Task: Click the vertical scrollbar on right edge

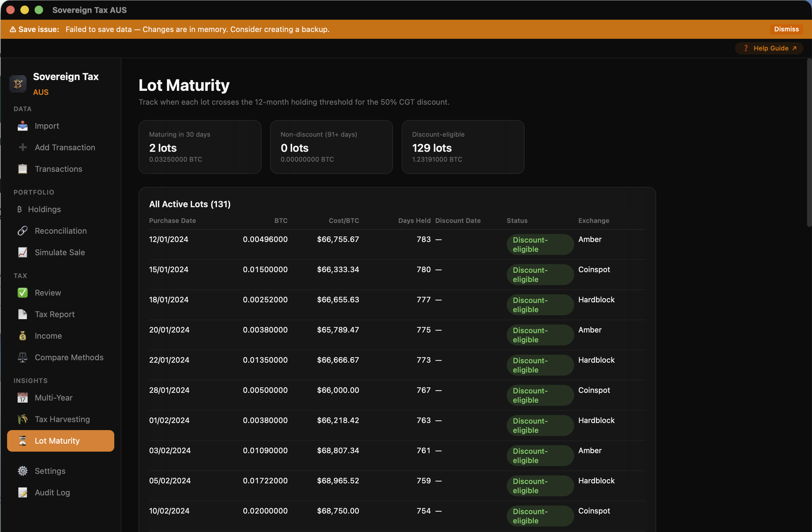Action: coord(809,143)
